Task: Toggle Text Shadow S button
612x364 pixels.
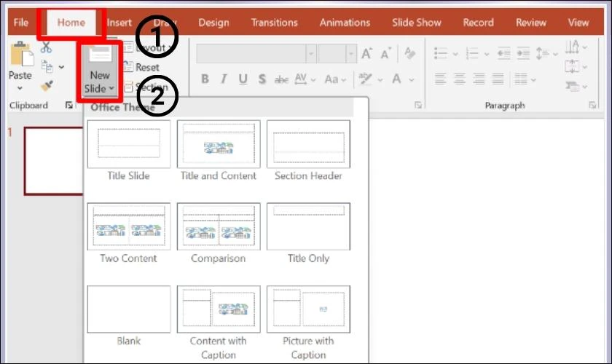Action: click(x=262, y=79)
